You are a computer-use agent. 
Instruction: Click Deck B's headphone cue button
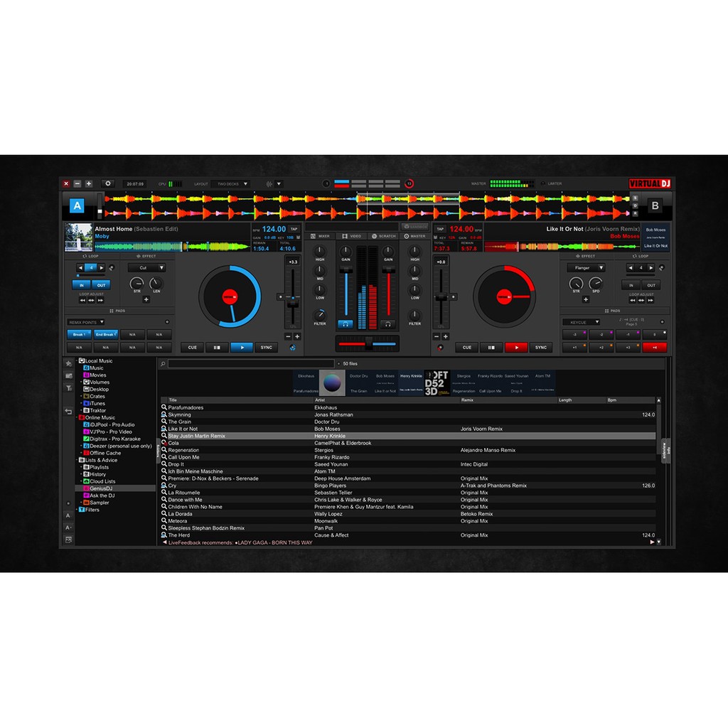387,323
